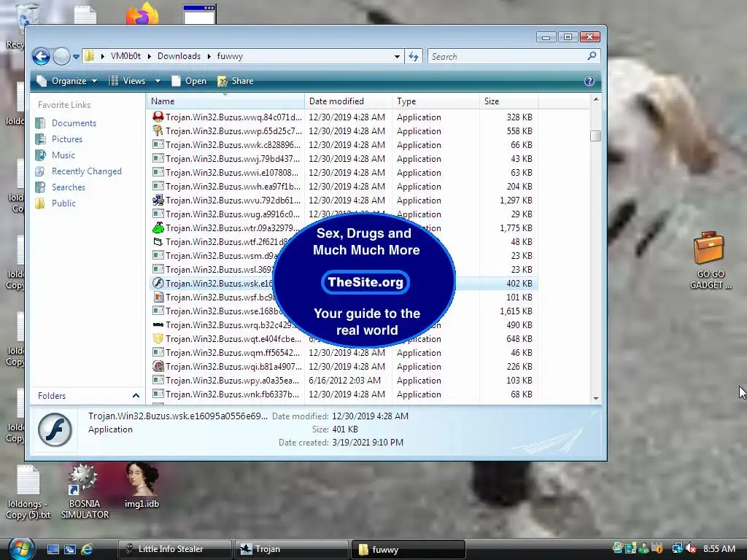Expand the arrow after Downloads breadcrumb

click(209, 56)
